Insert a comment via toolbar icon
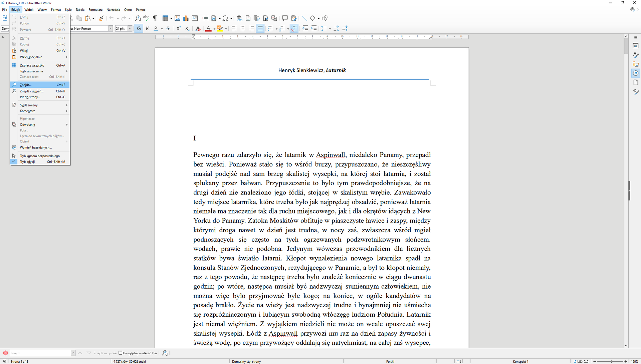Viewport: 641px width, 364px height. [x=285, y=18]
